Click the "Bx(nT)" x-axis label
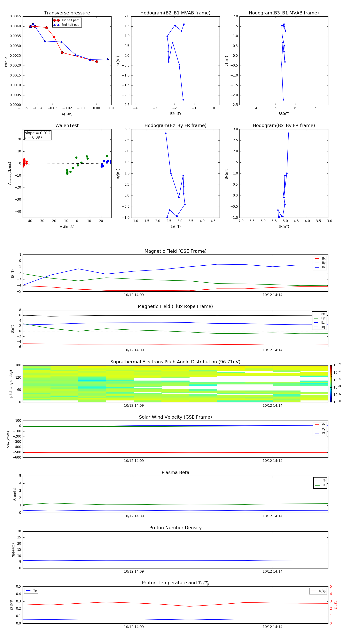Image resolution: width=351 pixels, height=644 pixels. [284, 227]
